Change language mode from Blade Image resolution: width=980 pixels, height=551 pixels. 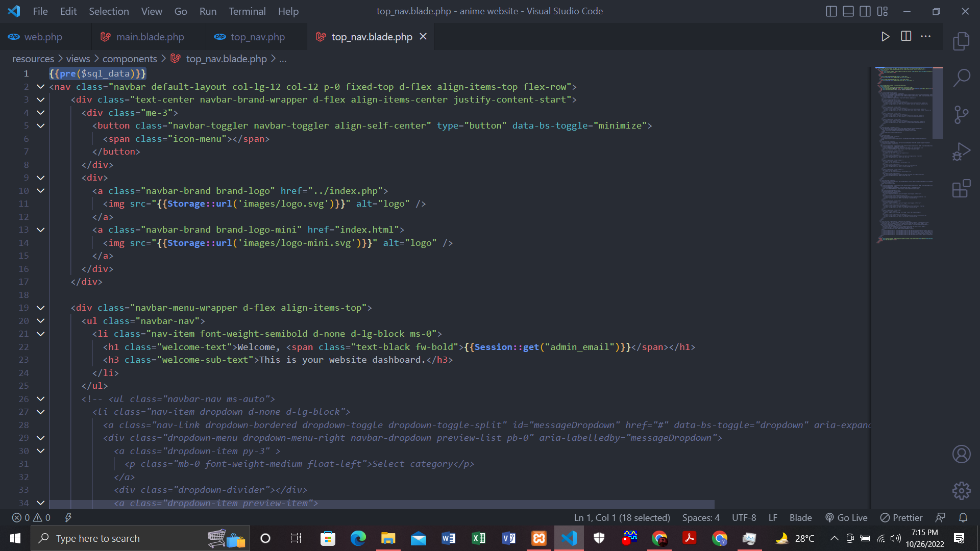(800, 518)
